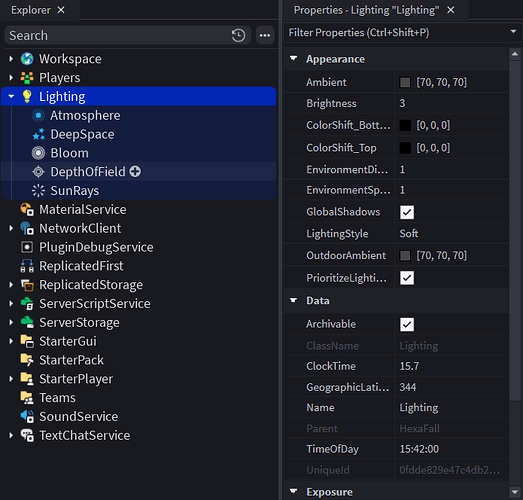
Task: Collapse the Appearance properties section
Action: [x=294, y=59]
